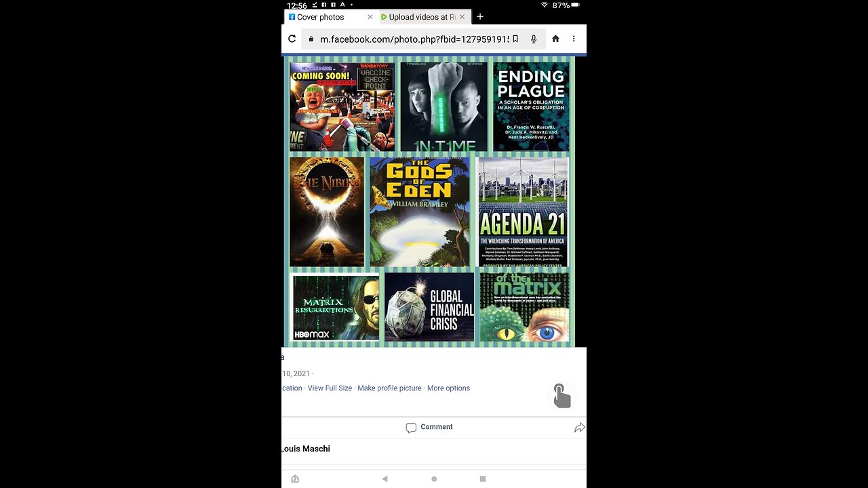Click the green favicon on Upload videos tab
This screenshot has width=868, height=488.
(384, 17)
